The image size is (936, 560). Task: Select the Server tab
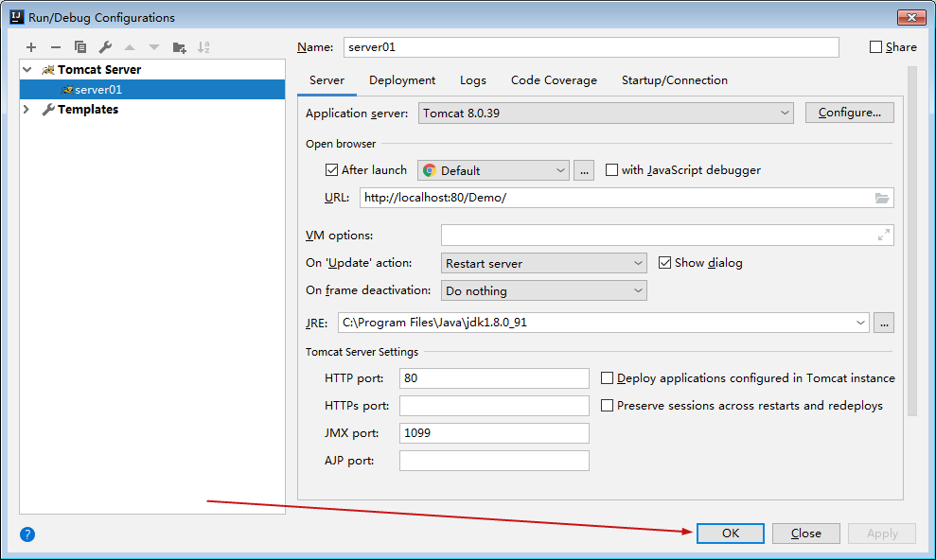tap(327, 80)
